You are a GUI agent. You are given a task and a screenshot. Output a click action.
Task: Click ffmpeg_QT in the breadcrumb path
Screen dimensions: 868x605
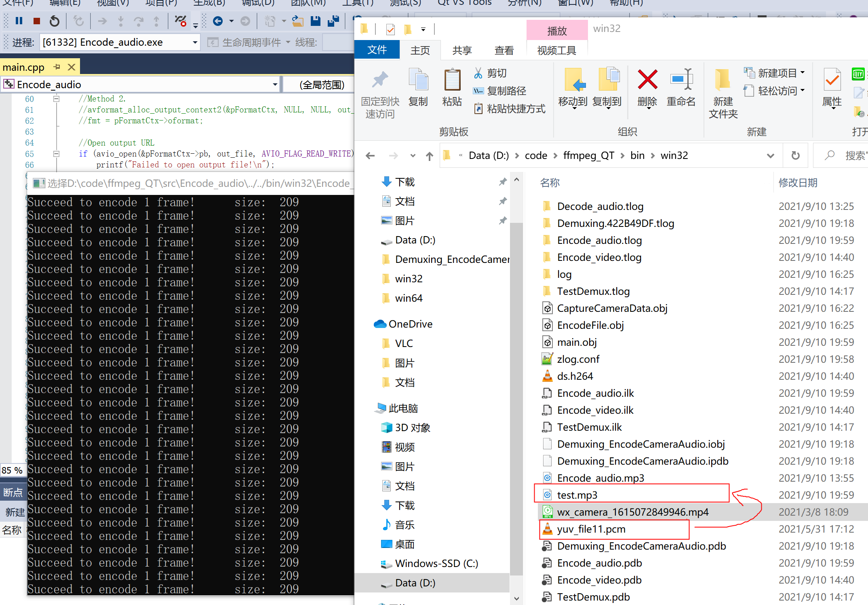[x=588, y=156]
